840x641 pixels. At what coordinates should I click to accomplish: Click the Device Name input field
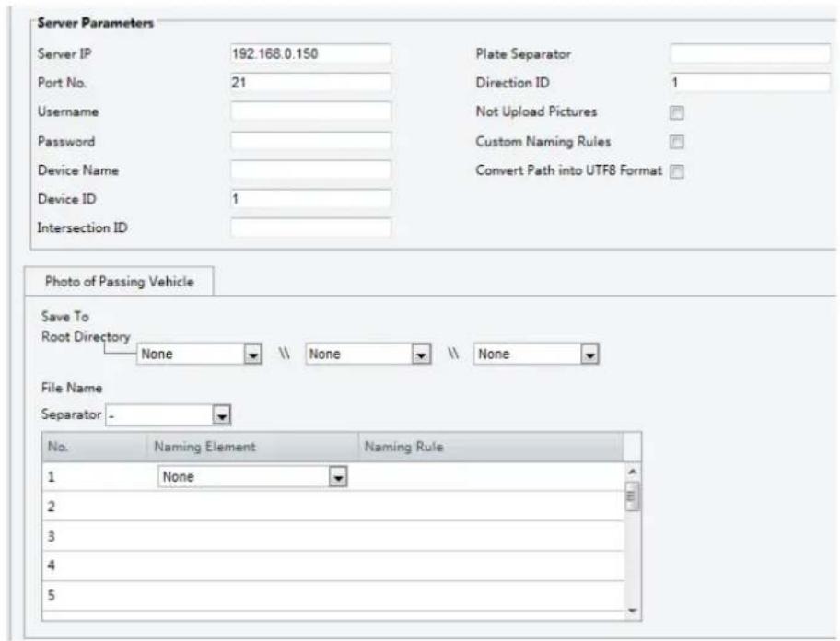(x=310, y=169)
